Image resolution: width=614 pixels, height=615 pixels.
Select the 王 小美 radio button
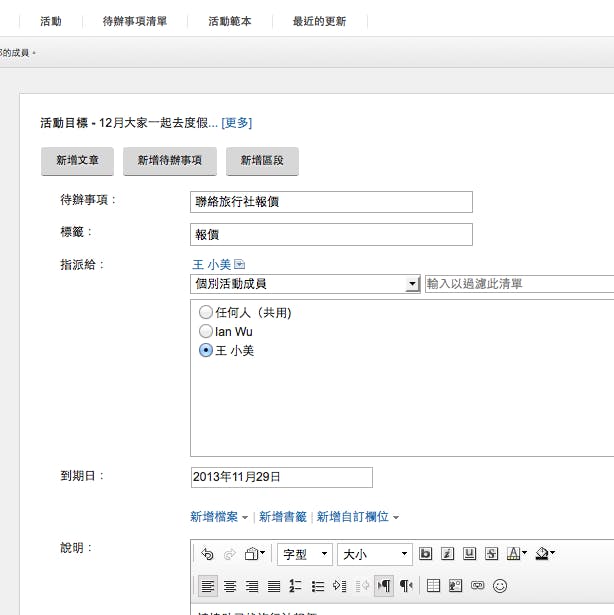click(206, 350)
